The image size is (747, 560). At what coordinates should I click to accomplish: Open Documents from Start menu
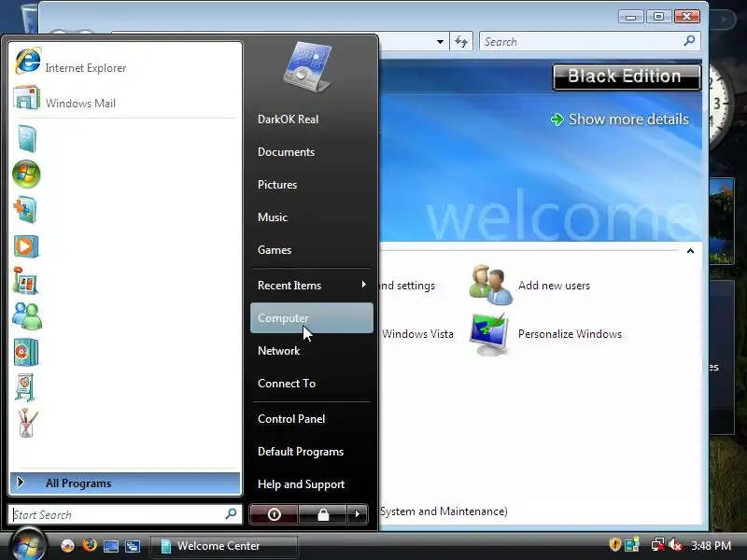(x=312, y=152)
